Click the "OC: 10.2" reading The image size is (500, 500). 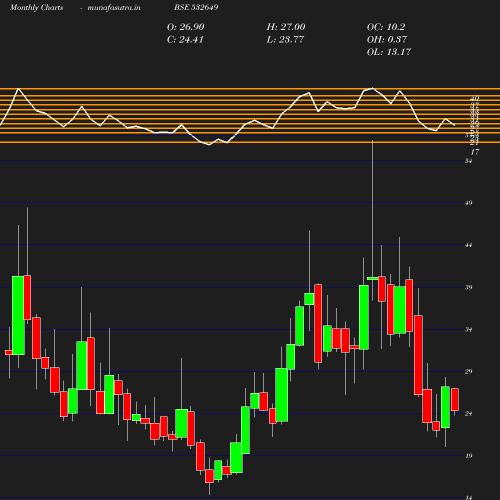(x=386, y=27)
